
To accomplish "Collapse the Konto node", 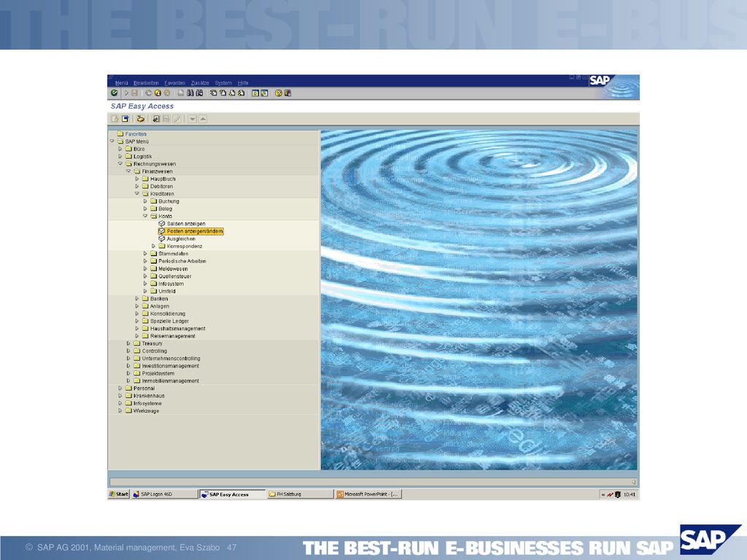I will tap(145, 216).
